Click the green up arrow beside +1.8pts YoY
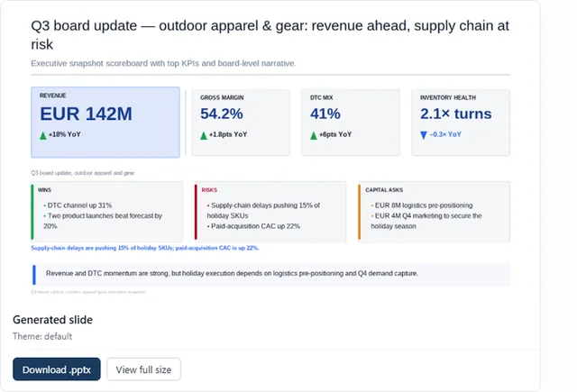Screen dimensions: 577x392 coord(204,136)
